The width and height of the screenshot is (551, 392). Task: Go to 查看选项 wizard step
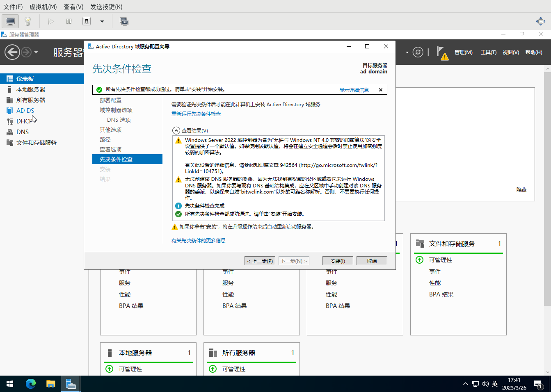110,149
